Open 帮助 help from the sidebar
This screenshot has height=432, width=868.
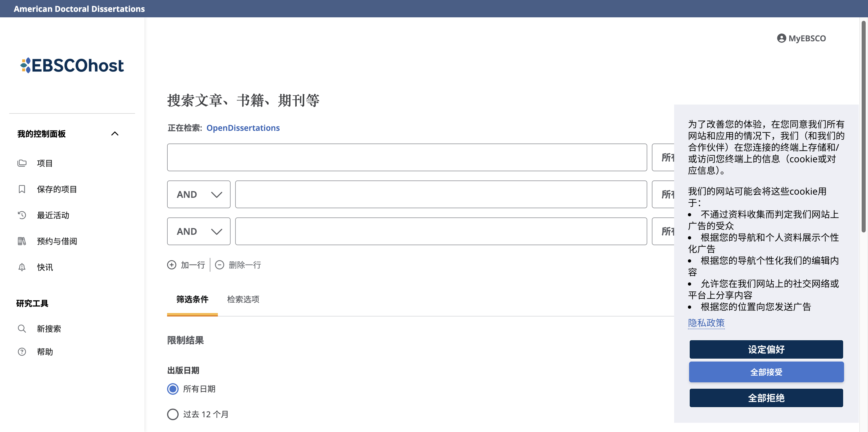(45, 352)
